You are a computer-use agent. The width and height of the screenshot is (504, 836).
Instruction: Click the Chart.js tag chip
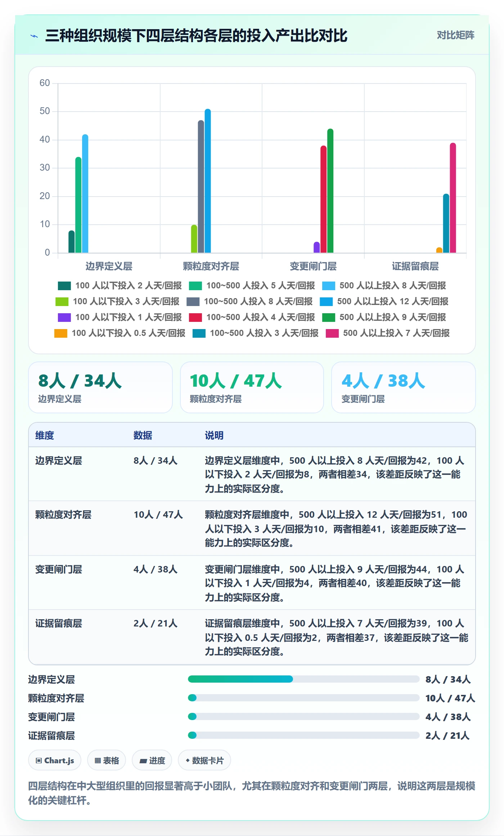pos(55,760)
